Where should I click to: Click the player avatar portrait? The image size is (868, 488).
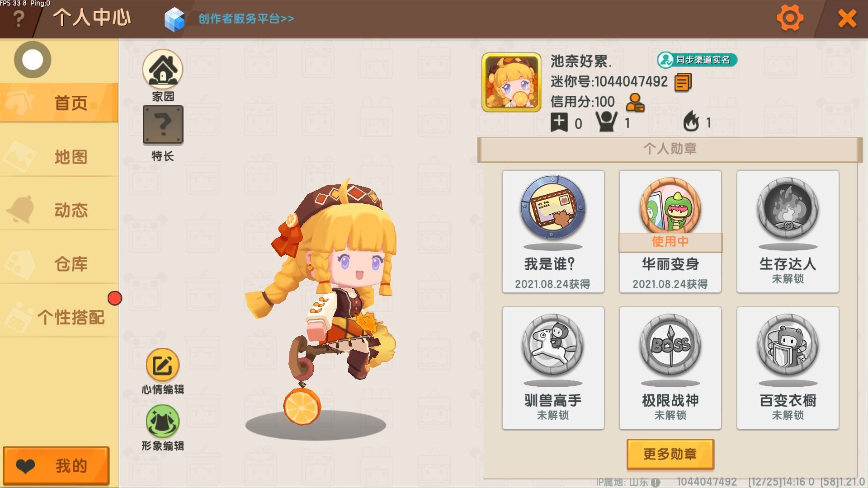point(511,82)
